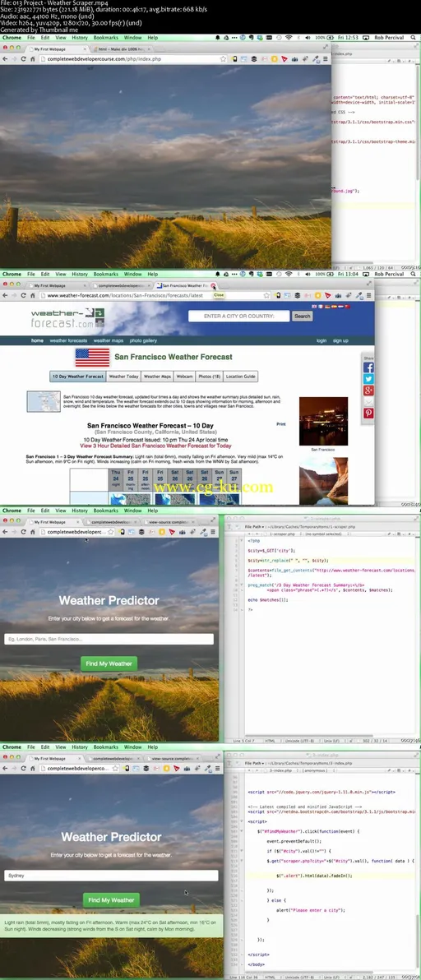Screen dimensions: 421x980
Task: Click the weather-forecast.com site logo
Action: pos(67,317)
